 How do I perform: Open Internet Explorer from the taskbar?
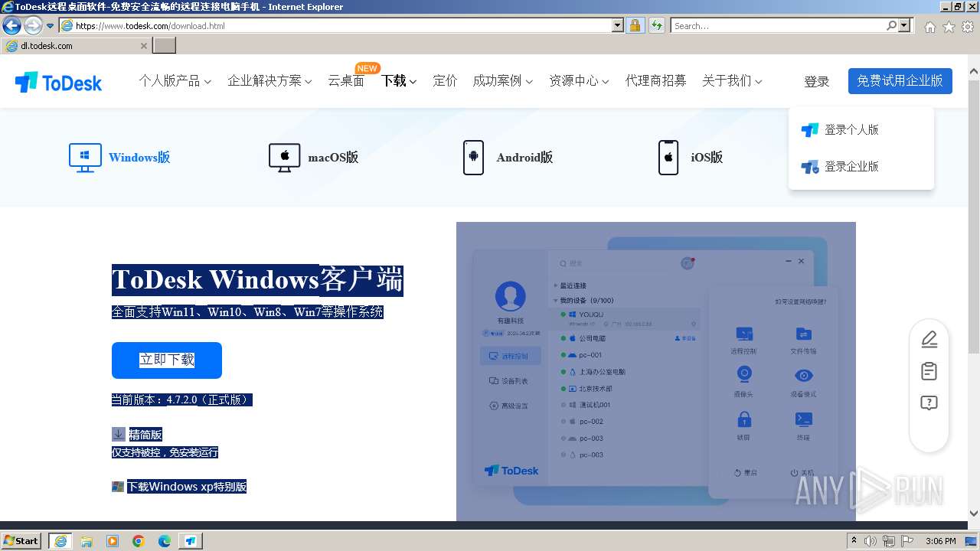[x=60, y=541]
